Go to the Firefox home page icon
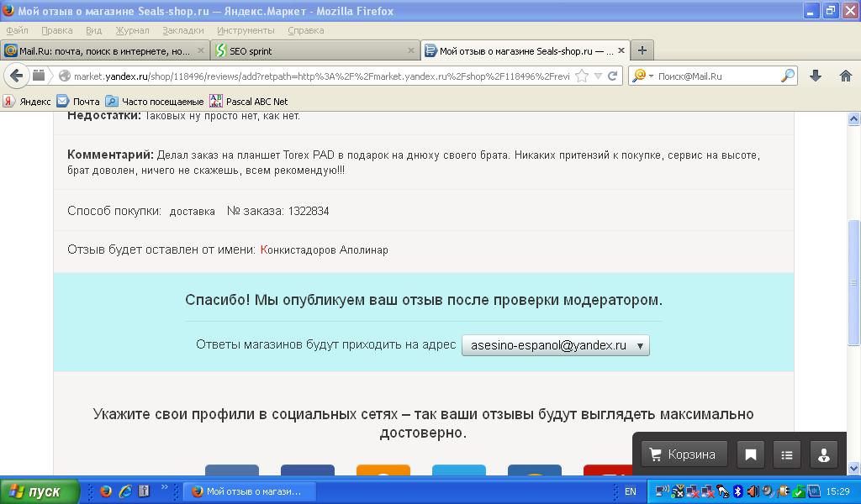Viewport: 861px width, 504px height. tap(846, 76)
